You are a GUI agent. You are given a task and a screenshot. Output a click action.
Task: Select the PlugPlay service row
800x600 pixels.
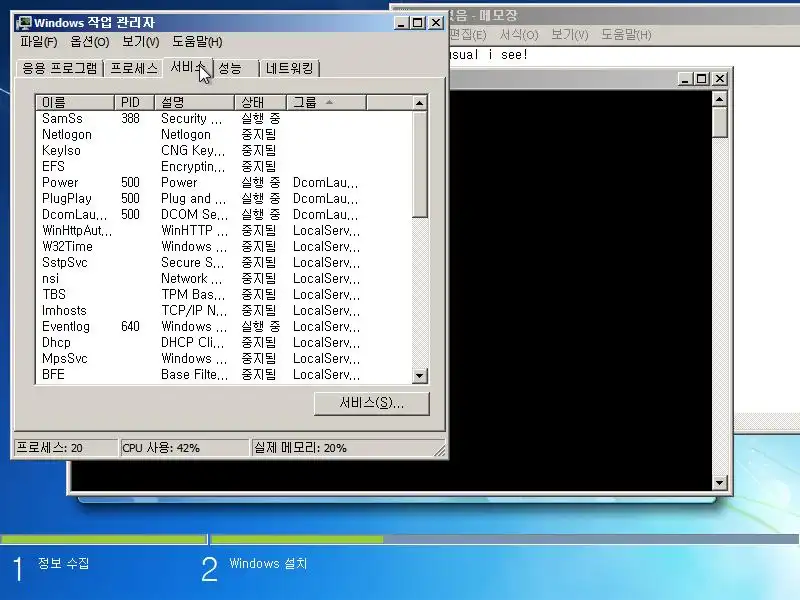pos(224,198)
